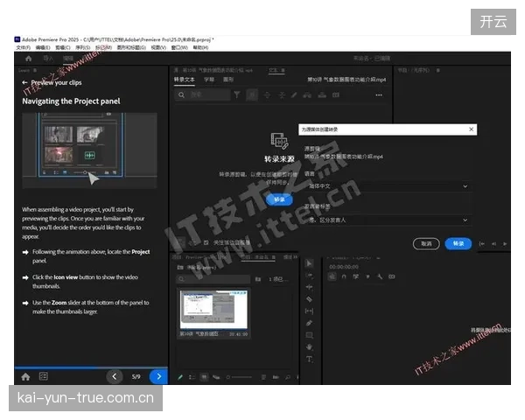Switch Project panel to icon view
The height and width of the screenshot is (420, 525).
204,377
